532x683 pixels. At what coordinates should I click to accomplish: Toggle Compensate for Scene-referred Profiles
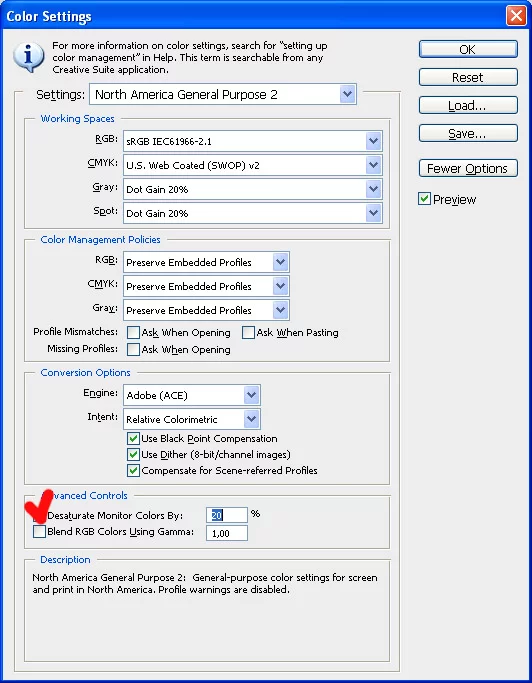click(133, 470)
